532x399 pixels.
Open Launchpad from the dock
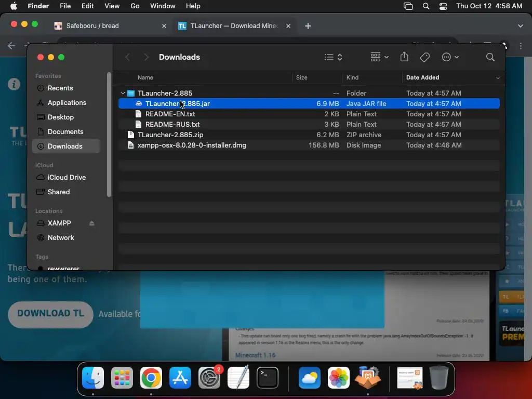pyautogui.click(x=122, y=378)
